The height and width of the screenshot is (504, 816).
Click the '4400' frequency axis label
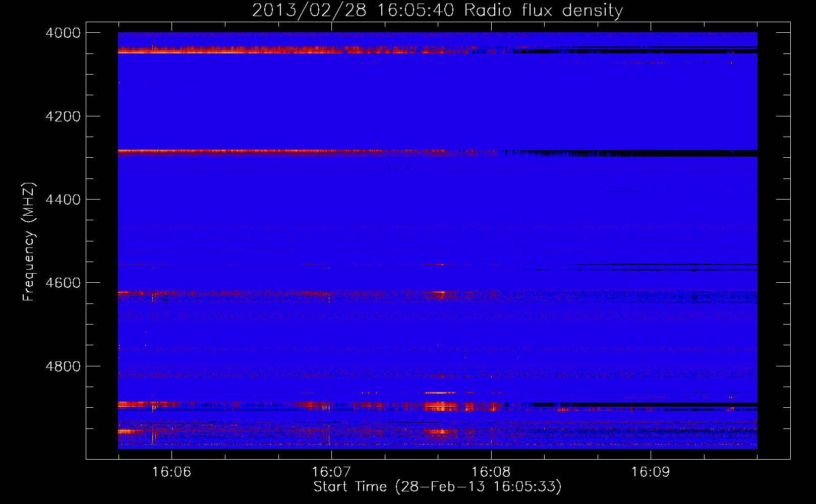tap(63, 200)
